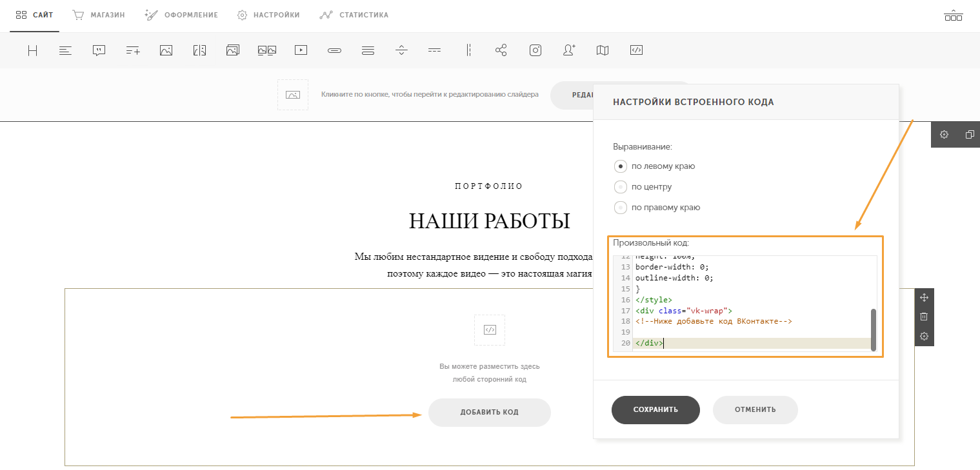Screen dimensions: 980x470
Task: Click code line '<div class="vk-wrap">'
Action: (x=684, y=311)
